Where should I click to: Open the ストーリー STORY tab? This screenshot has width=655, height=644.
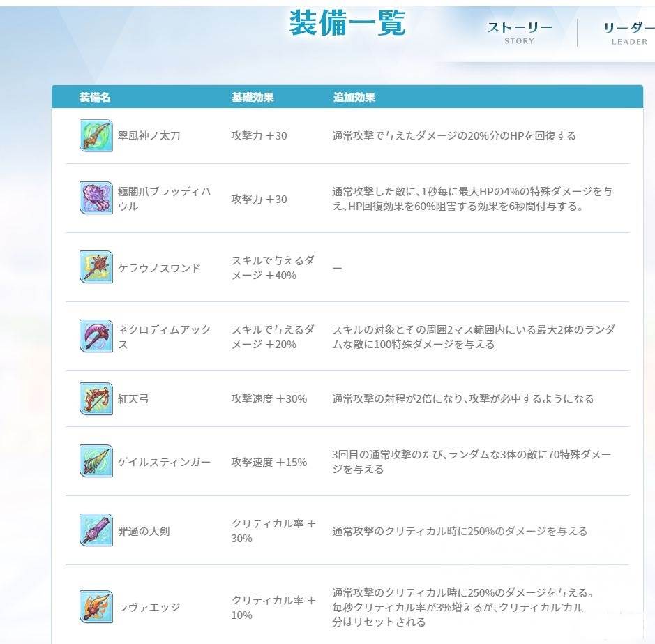coord(520,33)
